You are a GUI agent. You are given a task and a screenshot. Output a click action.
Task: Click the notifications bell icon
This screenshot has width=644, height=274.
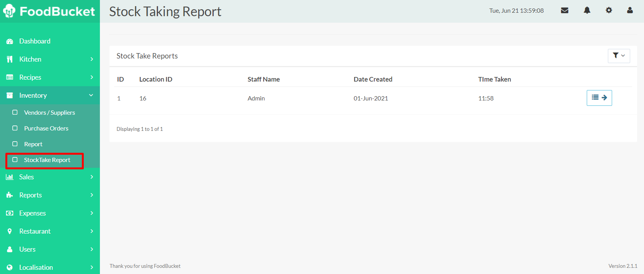(587, 10)
